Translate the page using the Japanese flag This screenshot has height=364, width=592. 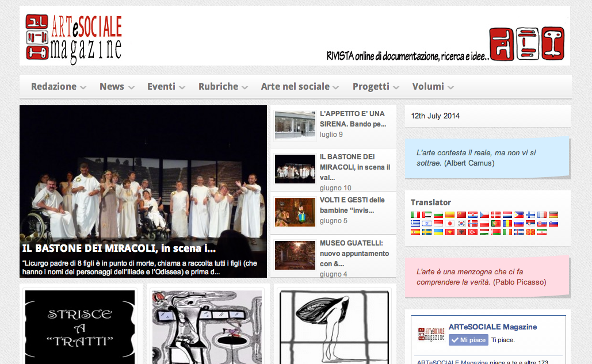[x=450, y=223]
